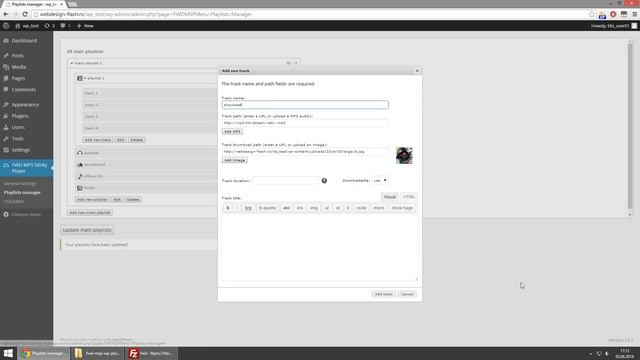
Task: Click the code quicktag button
Action: pos(361,208)
